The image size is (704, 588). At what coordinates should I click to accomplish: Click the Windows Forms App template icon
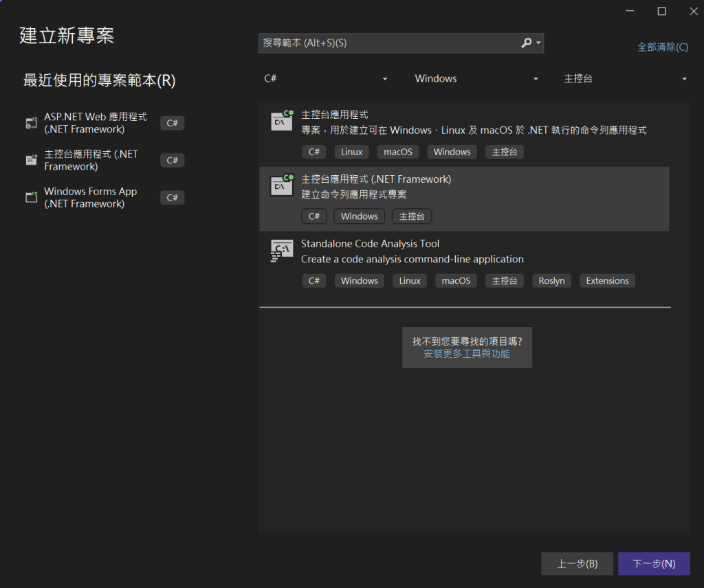[x=31, y=197]
